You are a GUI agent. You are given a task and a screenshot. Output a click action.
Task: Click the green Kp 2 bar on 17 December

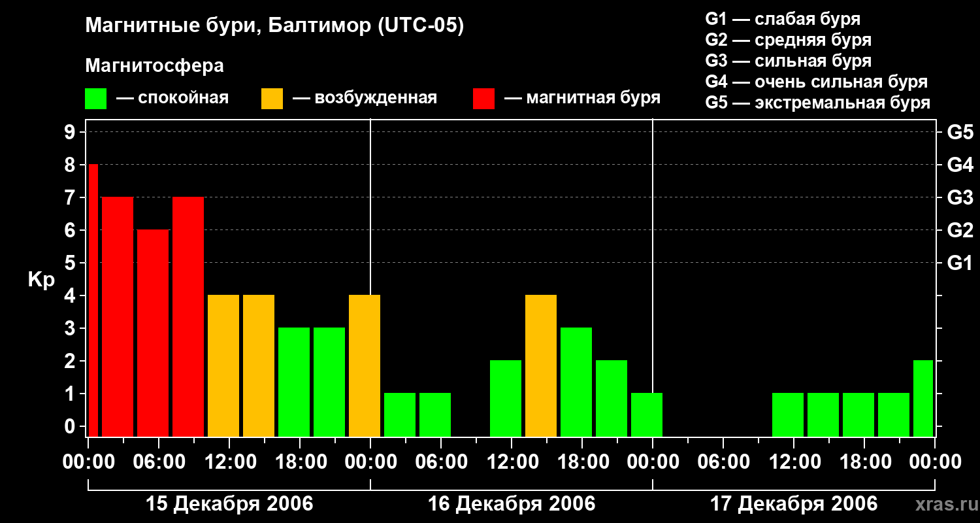point(923,398)
